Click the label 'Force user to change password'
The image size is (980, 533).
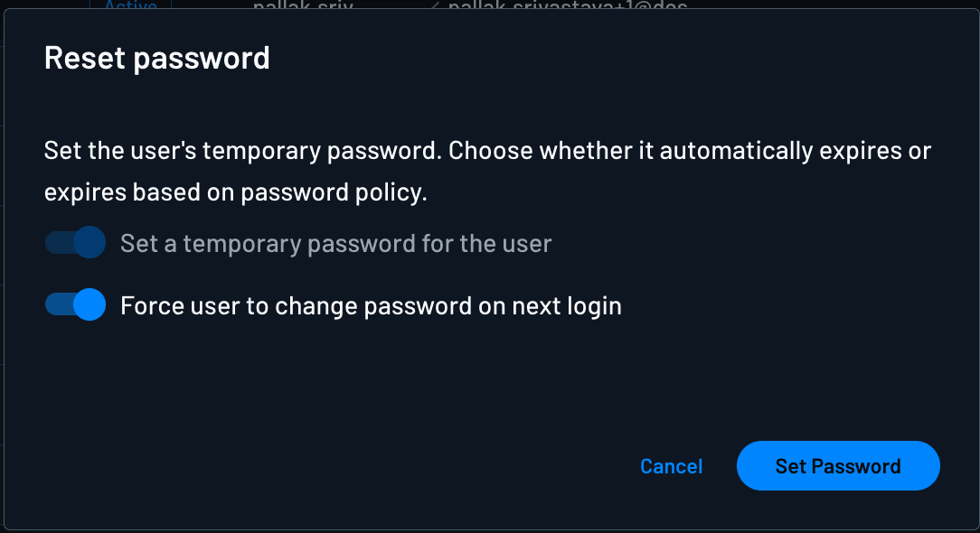pyautogui.click(x=371, y=305)
